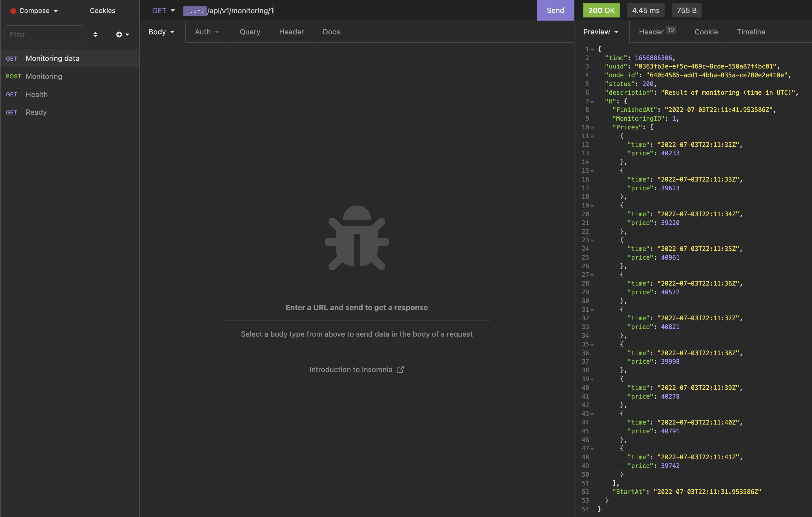Click the Filter requests input field
This screenshot has width=812, height=517.
click(44, 34)
